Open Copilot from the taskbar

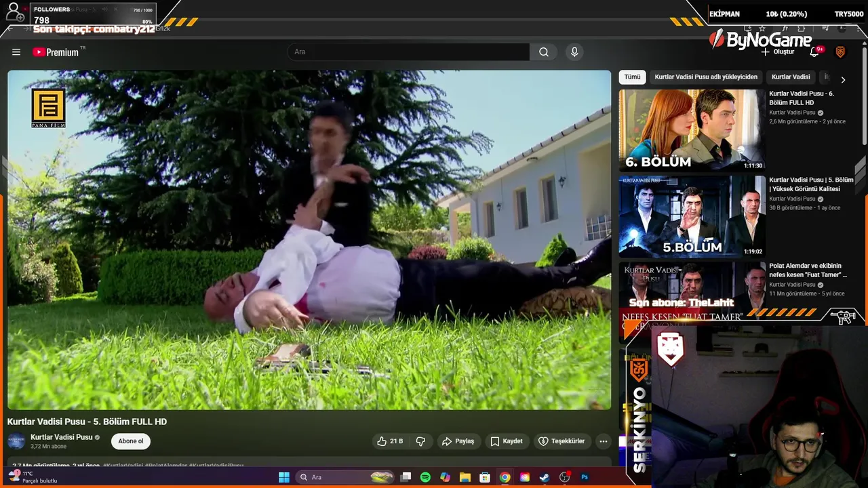[x=445, y=477]
